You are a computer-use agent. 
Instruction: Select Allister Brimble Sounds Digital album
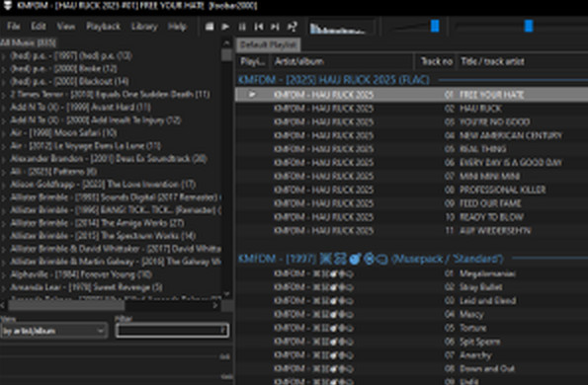pyautogui.click(x=116, y=197)
